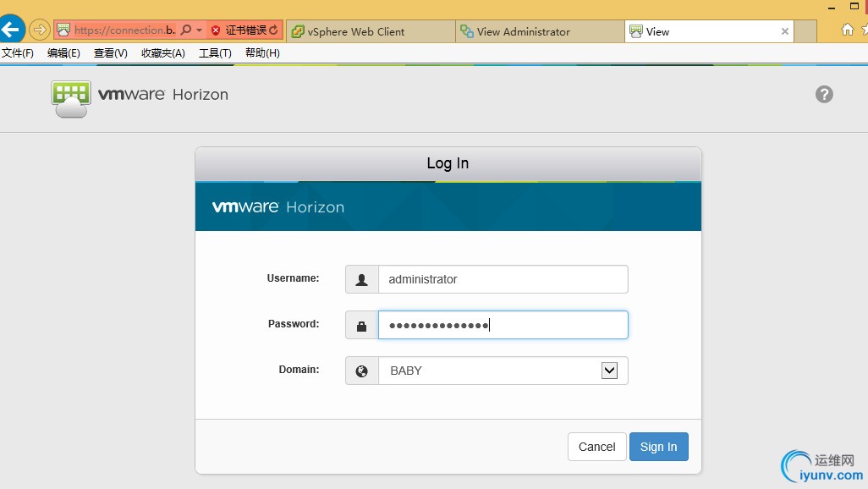Click the https://connection address field
The width and height of the screenshot is (868, 489).
(124, 30)
